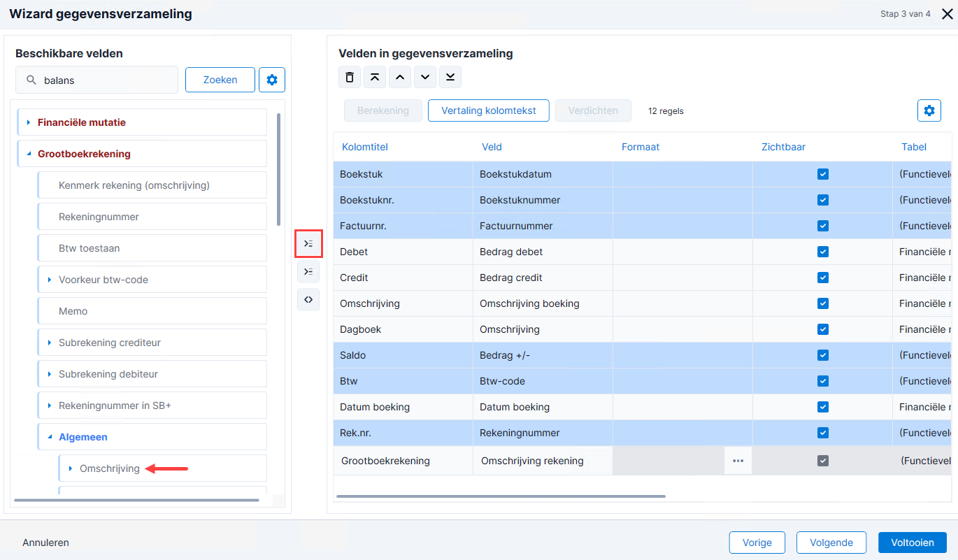Toggle Zichtbaar checkbox for Credit row
Image resolution: width=958 pixels, height=560 pixels.
tap(823, 278)
